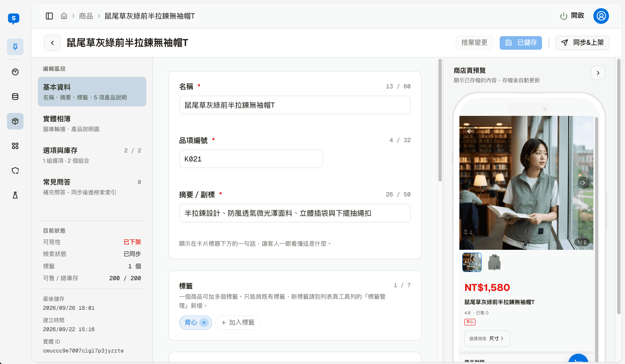625x364 pixels.
Task: Click the back arrow beside the product title
Action: 52,43
